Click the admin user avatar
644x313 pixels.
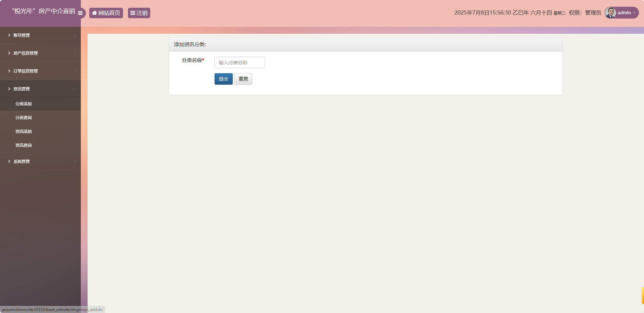(x=610, y=12)
